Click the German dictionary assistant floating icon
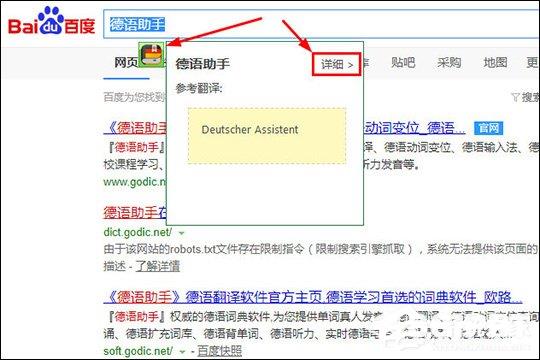The width and height of the screenshot is (540, 360). [152, 54]
